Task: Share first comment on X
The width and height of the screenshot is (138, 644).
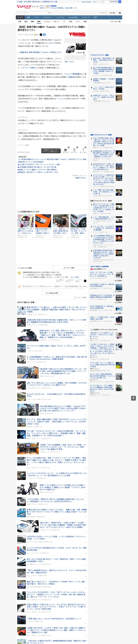Action: (x=85, y=281)
